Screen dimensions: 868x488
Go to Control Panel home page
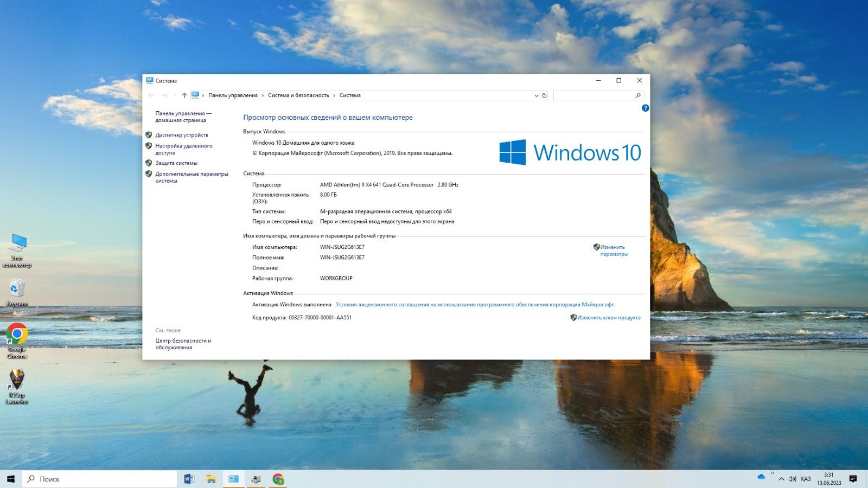pyautogui.click(x=183, y=117)
